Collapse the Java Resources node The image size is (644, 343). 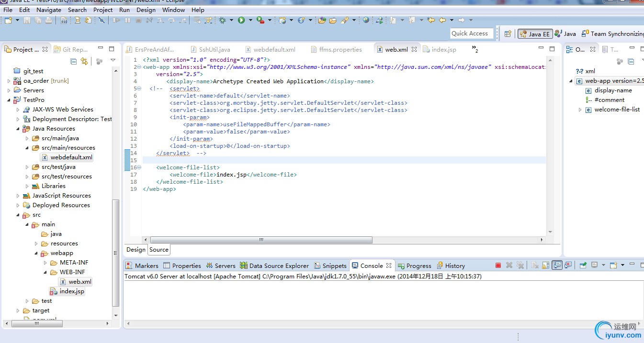[x=18, y=129]
